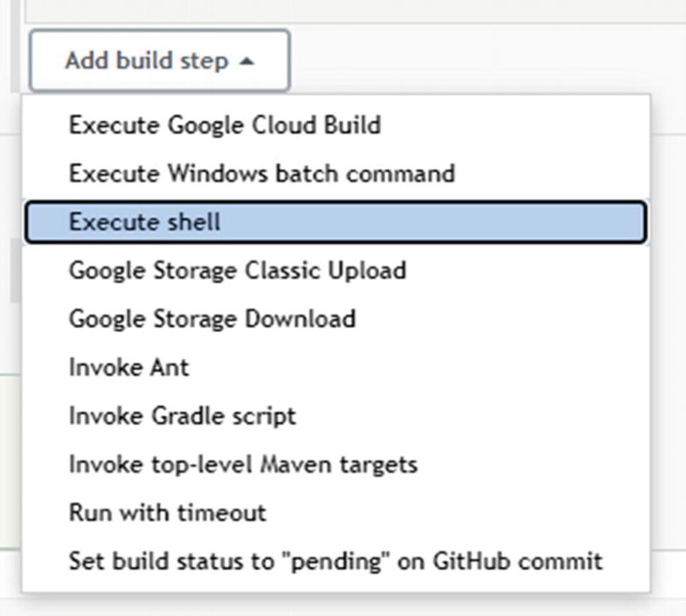Screen dimensions: 686x616
Task: Add a shell script build step
Action: 144,222
